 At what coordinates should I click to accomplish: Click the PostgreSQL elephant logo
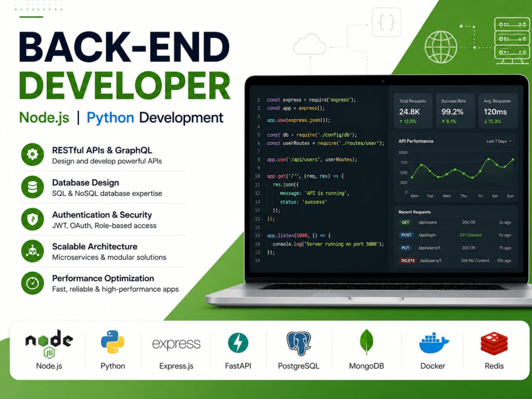(x=298, y=343)
